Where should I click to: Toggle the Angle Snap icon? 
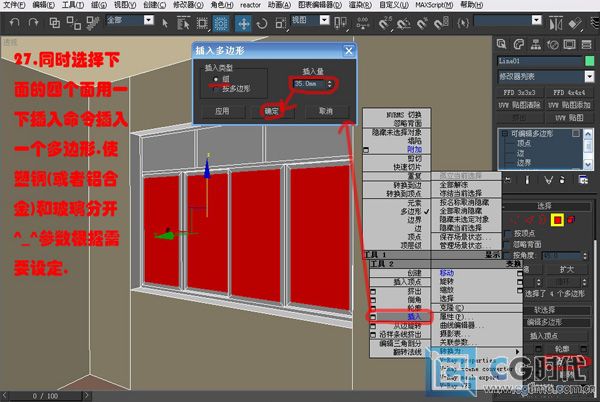[403, 24]
